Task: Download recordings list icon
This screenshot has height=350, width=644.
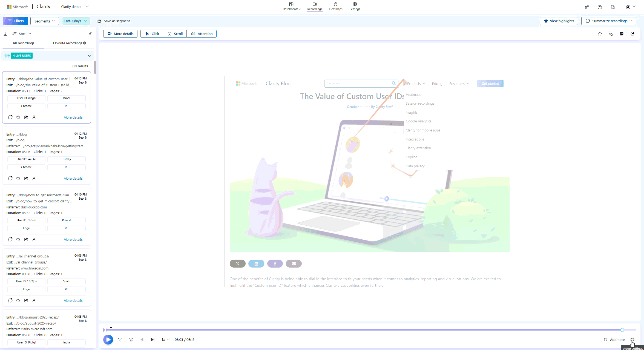Action: coord(5,34)
